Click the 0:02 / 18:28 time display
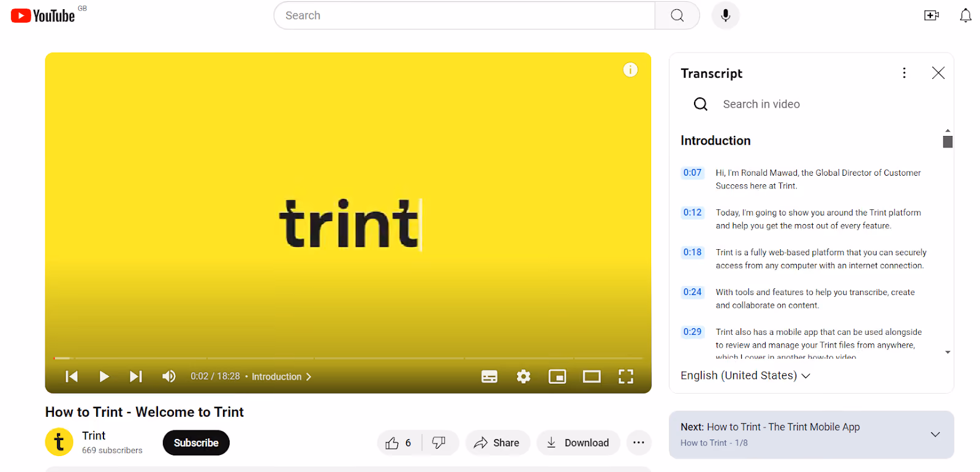The height and width of the screenshot is (472, 980). (x=215, y=376)
